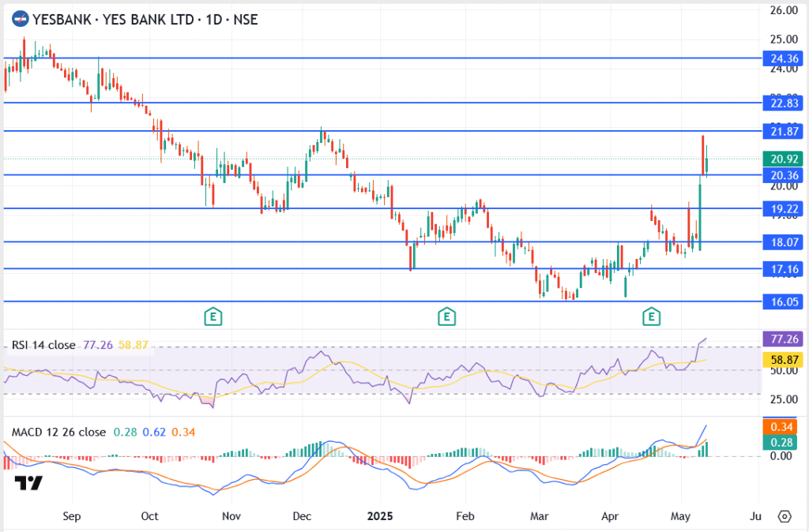The width and height of the screenshot is (809, 532).
Task: Click the RSI 14 close legend label
Action: pyautogui.click(x=43, y=345)
